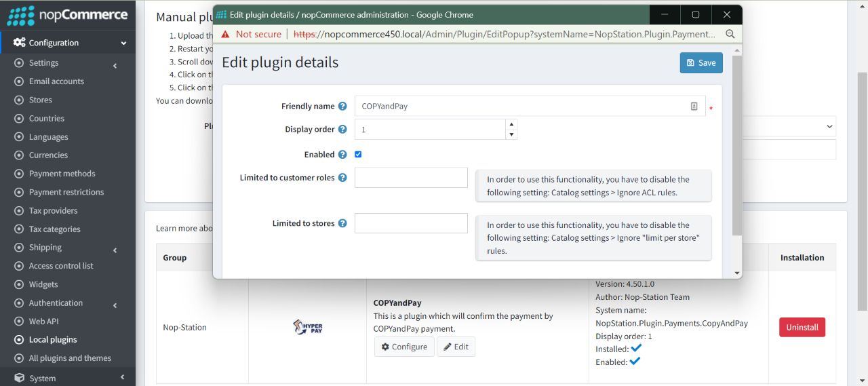Go to Widgets page
Screen dimensions: 868x386
tap(43, 284)
